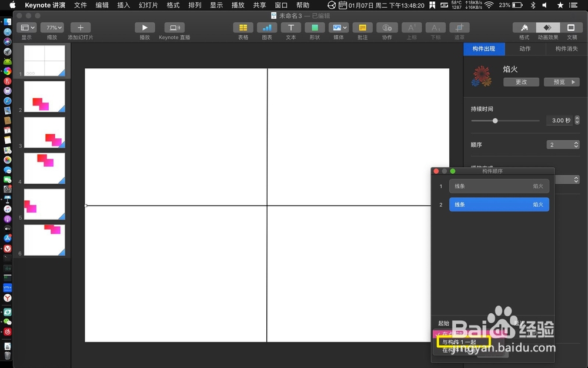Open Keynote 直播 live presentation icon
Viewport: 588px width, 368px height.
173,28
